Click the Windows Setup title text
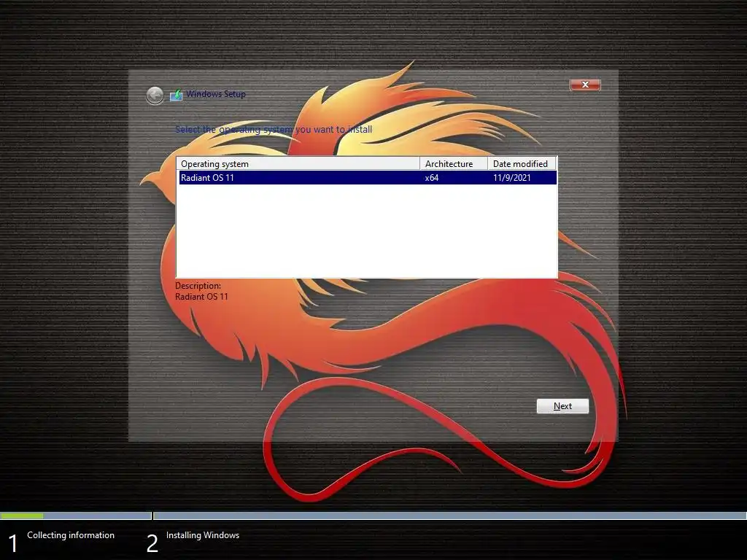 tap(216, 94)
